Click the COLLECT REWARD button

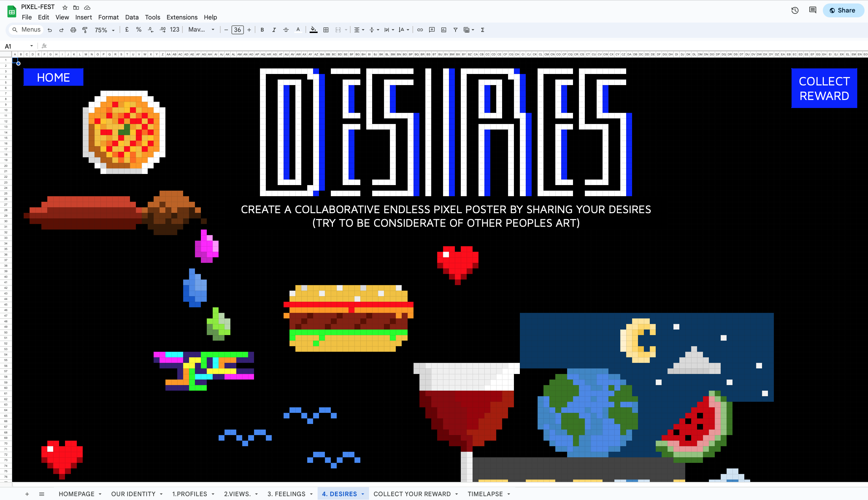[824, 88]
